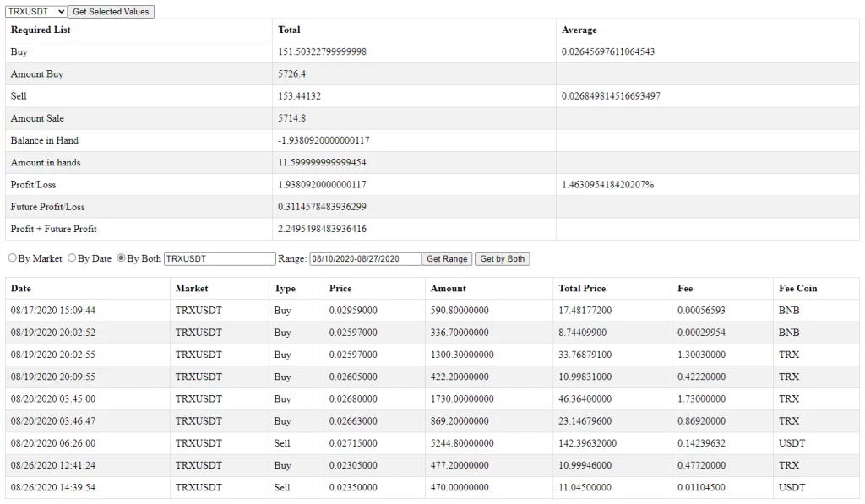The image size is (865, 504).
Task: Click date 08/20/2020 03:45:00
Action: tap(53, 398)
